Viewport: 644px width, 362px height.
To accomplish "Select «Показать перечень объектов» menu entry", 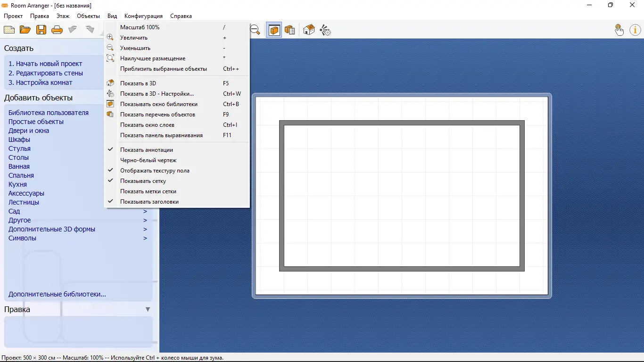I will 177,115.
